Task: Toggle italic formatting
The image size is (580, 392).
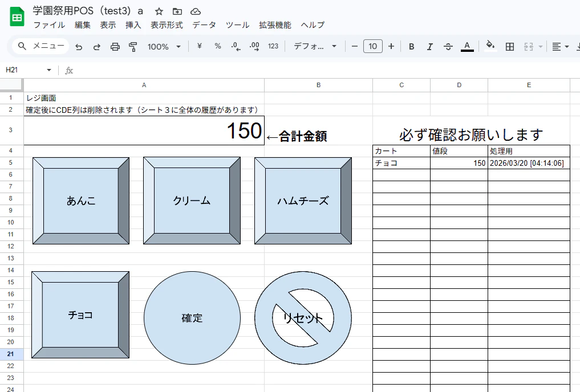Action: (429, 47)
